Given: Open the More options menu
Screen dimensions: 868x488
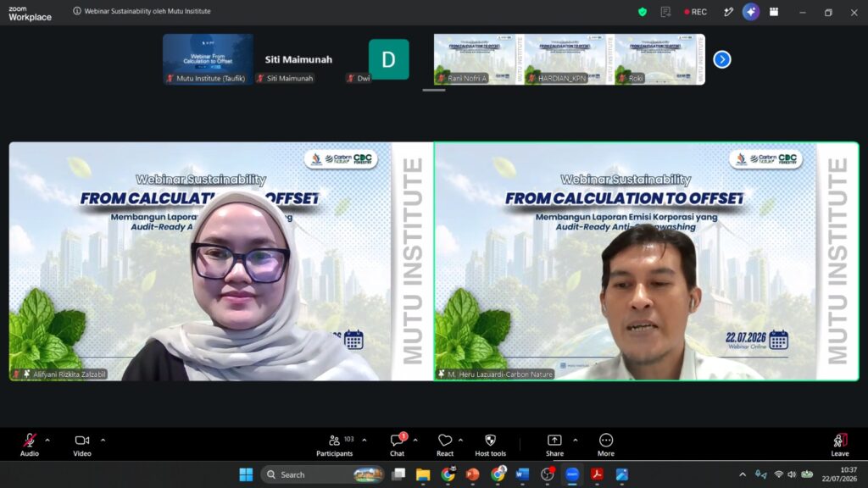Looking at the screenshot, I should pos(606,445).
